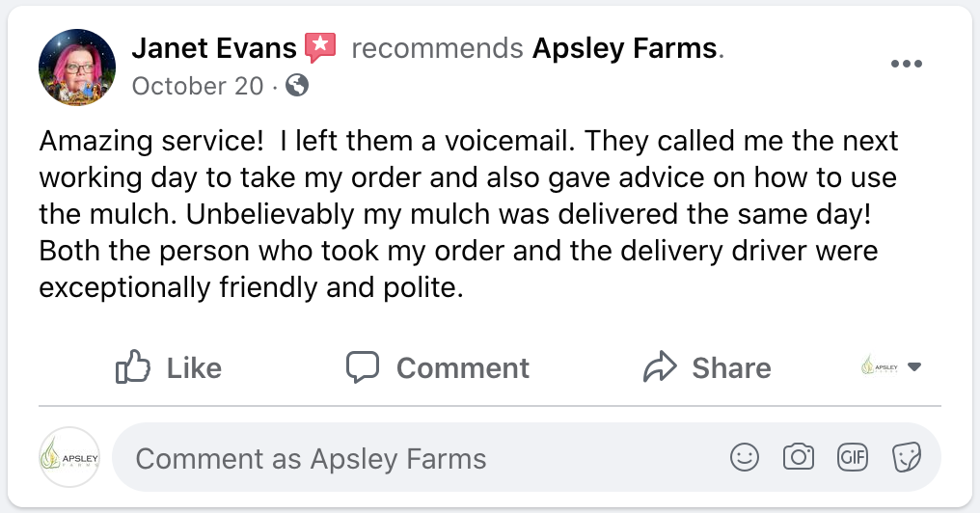The image size is (980, 513).
Task: Open the GIF picker
Action: [853, 458]
